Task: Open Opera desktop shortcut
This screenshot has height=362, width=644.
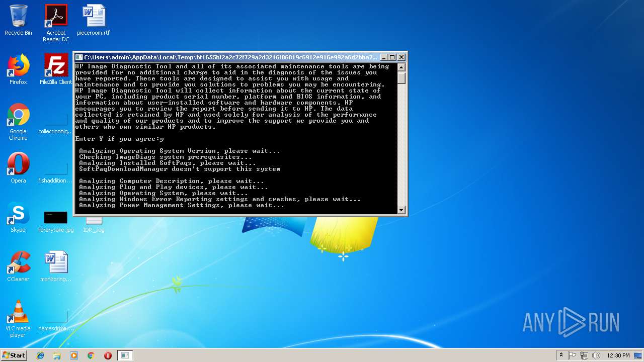Action: tap(18, 168)
